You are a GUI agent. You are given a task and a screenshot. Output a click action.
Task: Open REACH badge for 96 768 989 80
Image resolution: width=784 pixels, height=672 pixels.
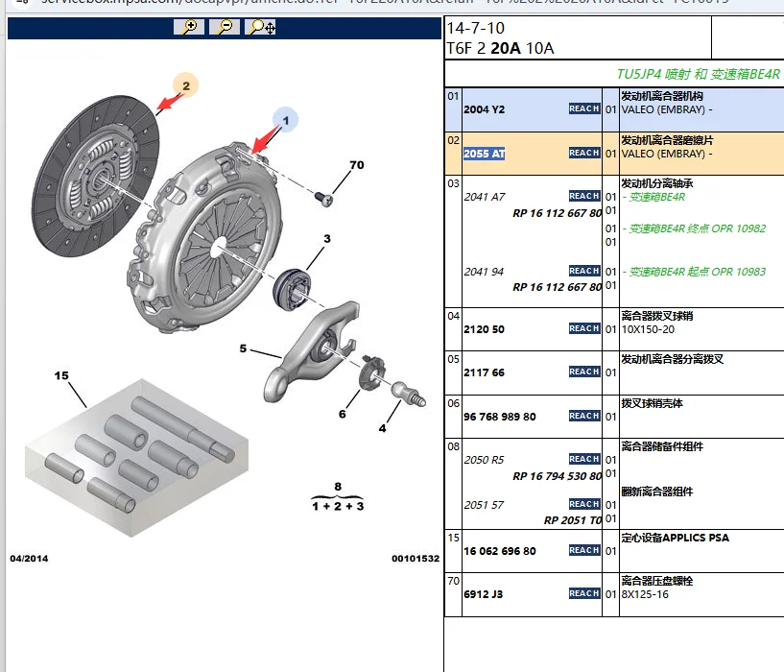[584, 416]
